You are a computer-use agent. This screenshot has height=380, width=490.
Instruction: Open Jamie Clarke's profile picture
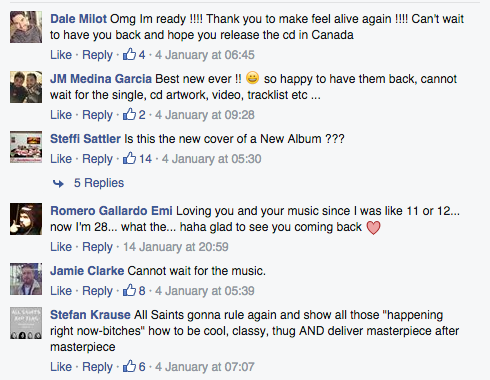tap(26, 279)
